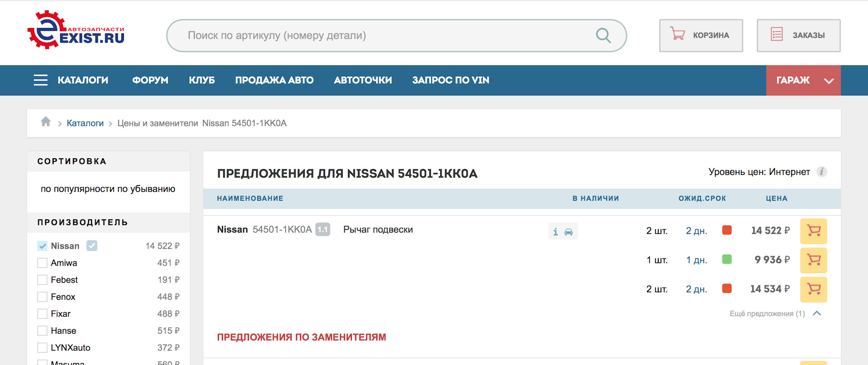Open the car applicability icon
The height and width of the screenshot is (365, 868).
click(569, 232)
